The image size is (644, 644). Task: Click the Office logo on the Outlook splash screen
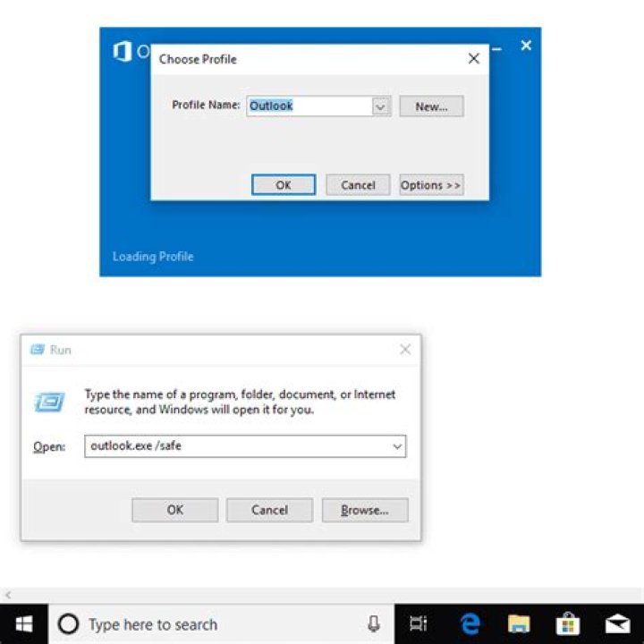tap(122, 52)
